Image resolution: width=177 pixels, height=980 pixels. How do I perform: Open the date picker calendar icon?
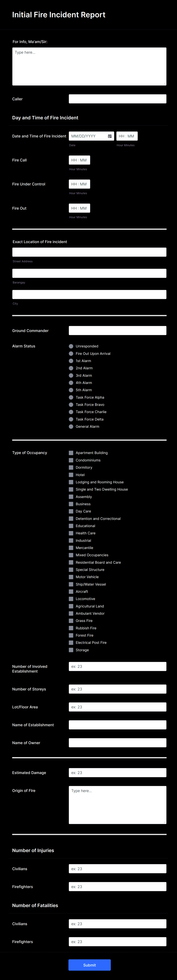tap(109, 136)
